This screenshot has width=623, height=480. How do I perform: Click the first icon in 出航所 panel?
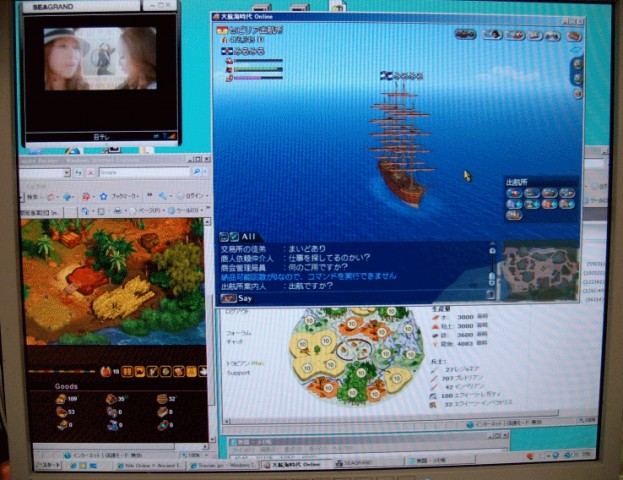[514, 193]
